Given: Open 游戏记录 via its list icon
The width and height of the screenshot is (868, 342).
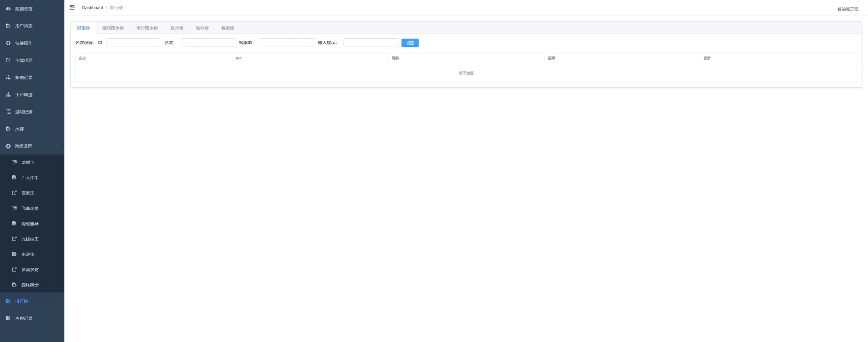Looking at the screenshot, I should [x=8, y=112].
